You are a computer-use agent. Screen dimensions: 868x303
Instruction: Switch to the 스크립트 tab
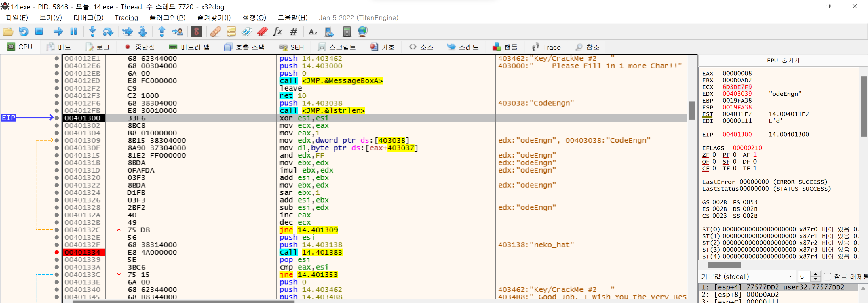tap(337, 47)
